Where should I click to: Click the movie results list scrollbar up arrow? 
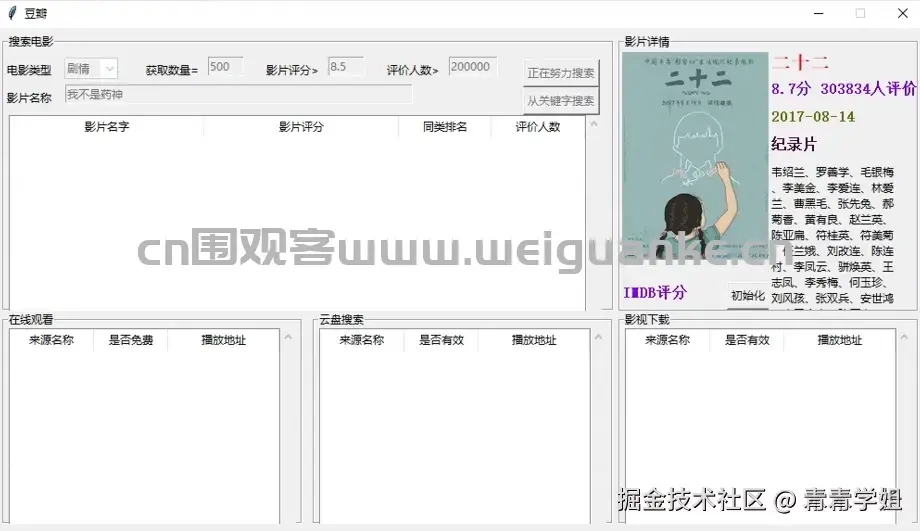(x=594, y=124)
